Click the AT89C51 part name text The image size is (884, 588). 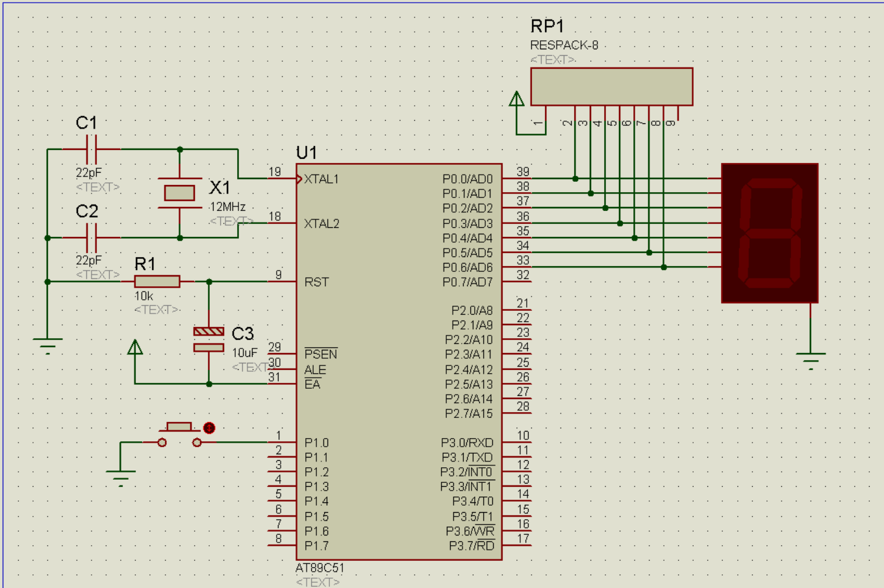coord(320,568)
